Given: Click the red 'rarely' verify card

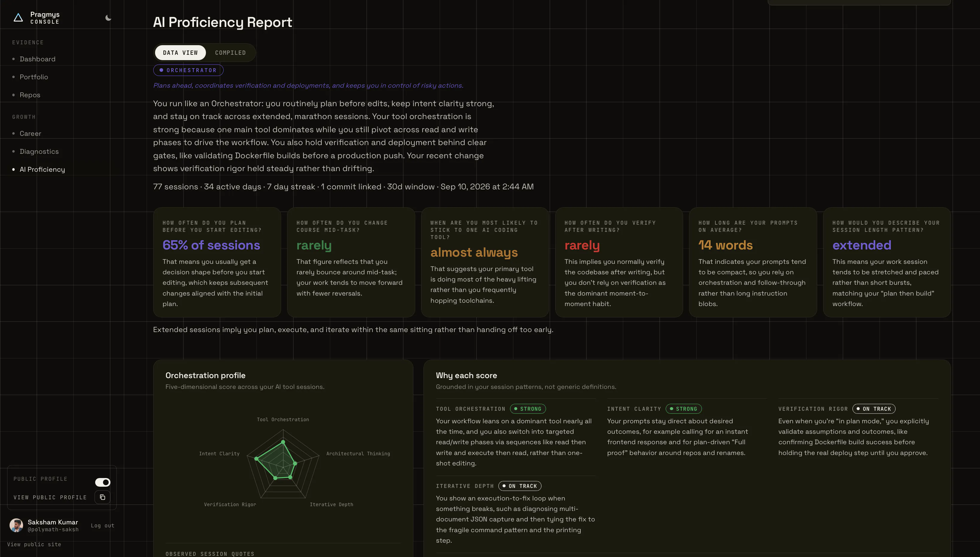Looking at the screenshot, I should pos(619,262).
